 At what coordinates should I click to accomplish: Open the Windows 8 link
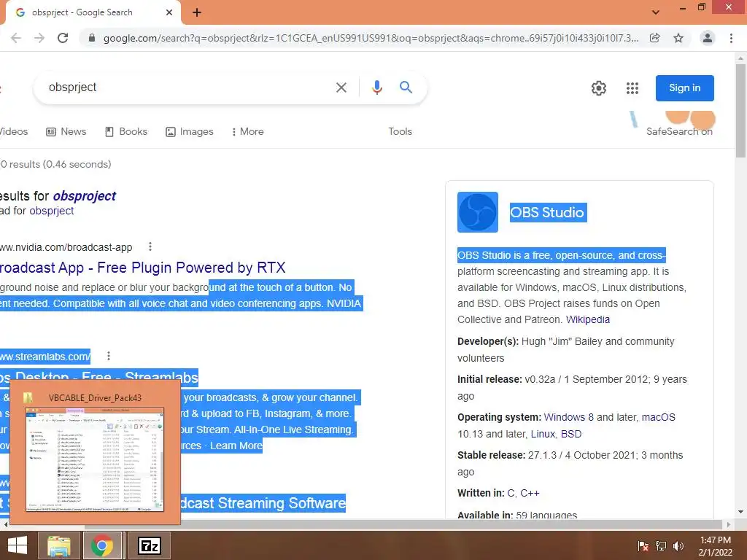tap(568, 417)
